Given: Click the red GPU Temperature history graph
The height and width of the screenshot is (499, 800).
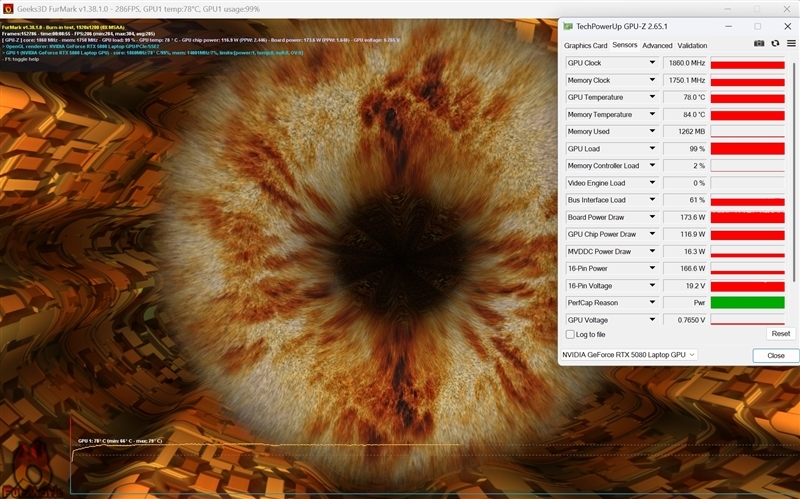Looking at the screenshot, I should pyautogui.click(x=747, y=97).
